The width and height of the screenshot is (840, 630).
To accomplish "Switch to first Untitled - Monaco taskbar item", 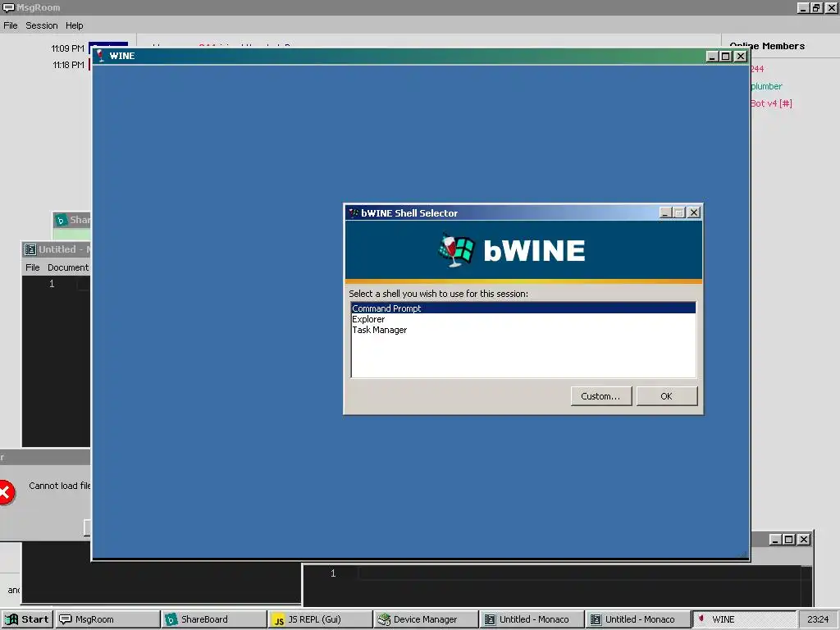I will pos(532,619).
